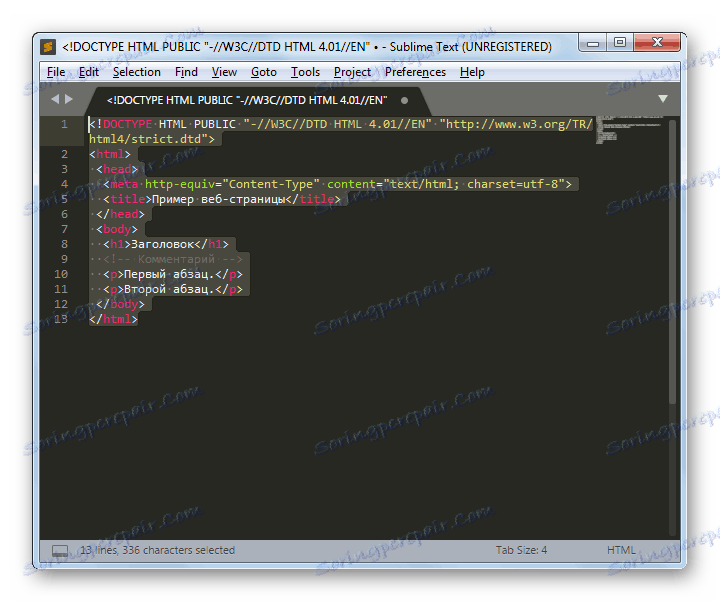Open the tab list dropdown triangle
The image size is (720, 602).
(663, 99)
